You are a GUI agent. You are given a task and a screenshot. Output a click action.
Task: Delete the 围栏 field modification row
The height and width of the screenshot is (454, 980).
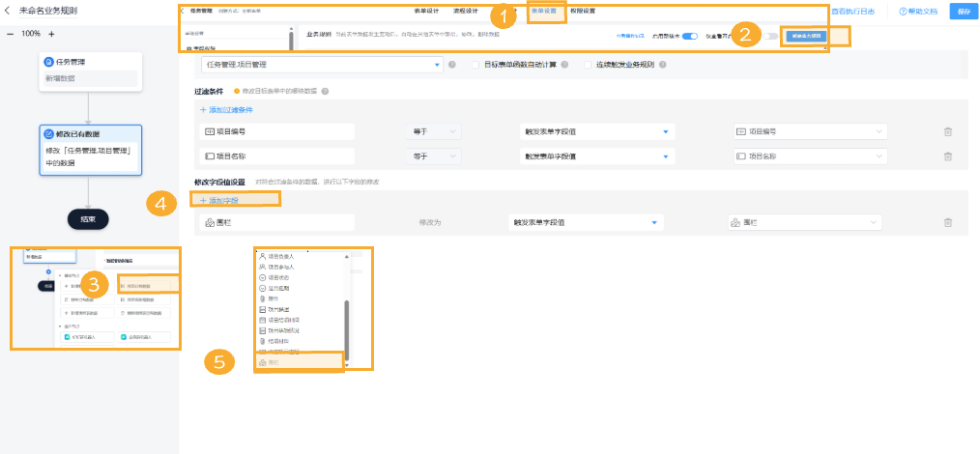[x=947, y=222]
